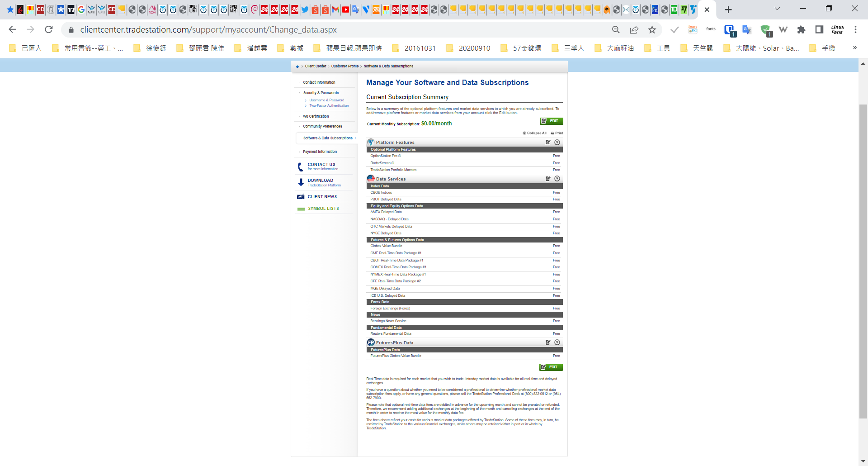
Task: Click the Client Center breadcrumb
Action: coord(316,66)
